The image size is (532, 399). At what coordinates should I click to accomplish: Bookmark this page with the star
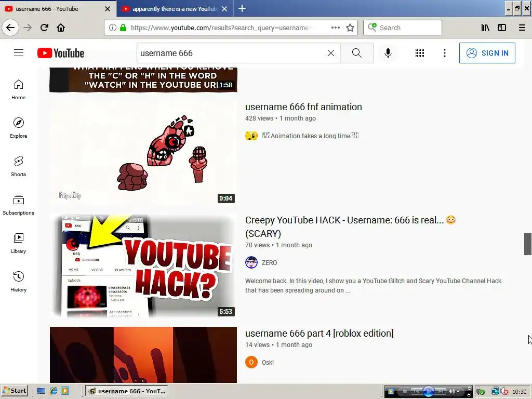tap(350, 28)
